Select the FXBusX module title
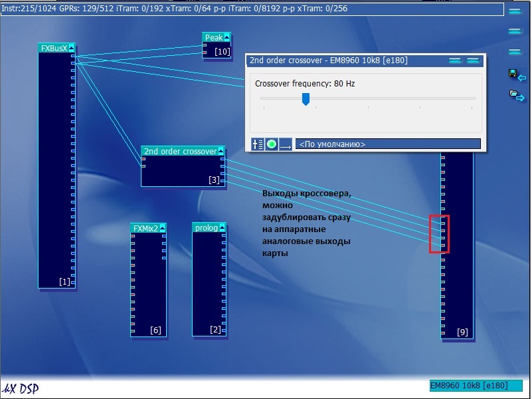 pos(54,49)
